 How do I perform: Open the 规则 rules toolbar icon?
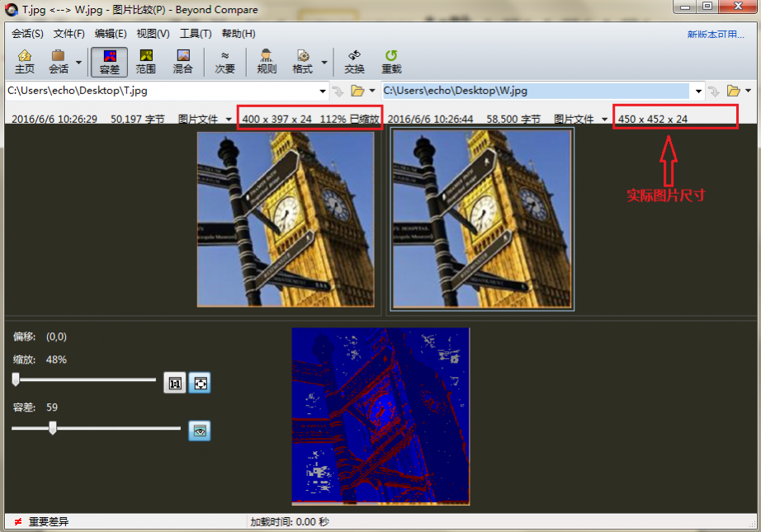tap(267, 62)
